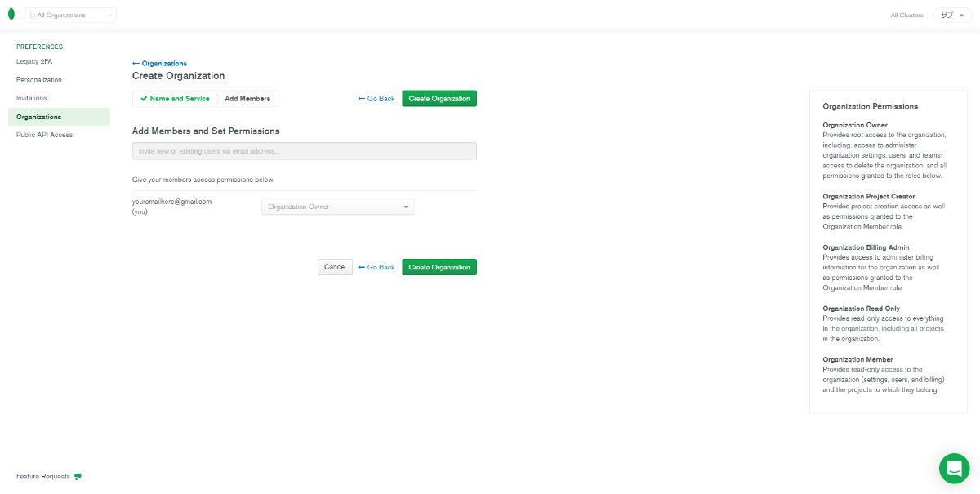The width and height of the screenshot is (980, 494).
Task: Open the All Organizations dropdown
Action: (x=70, y=15)
